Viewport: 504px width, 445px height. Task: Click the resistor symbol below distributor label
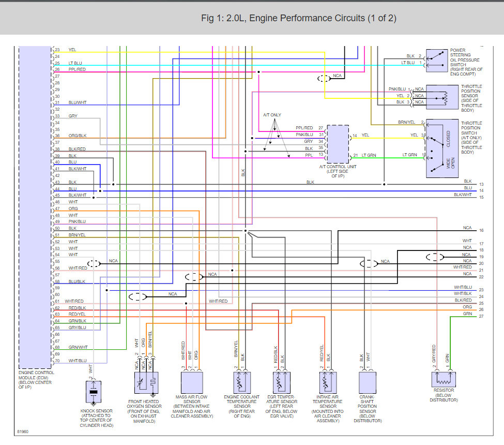[x=444, y=379]
